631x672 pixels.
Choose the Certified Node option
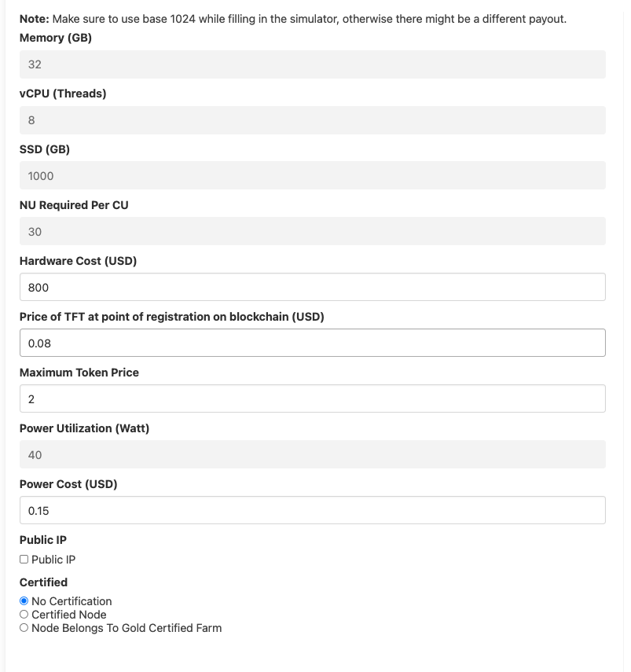24,615
